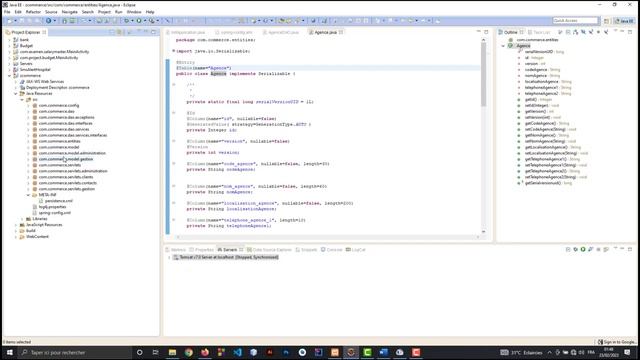This screenshot has width=640, height=360.
Task: Switch to the Task List tab
Action: (540, 32)
